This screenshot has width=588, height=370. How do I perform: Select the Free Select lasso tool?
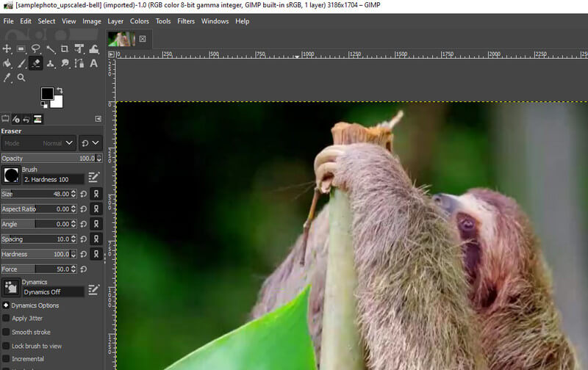pos(35,48)
